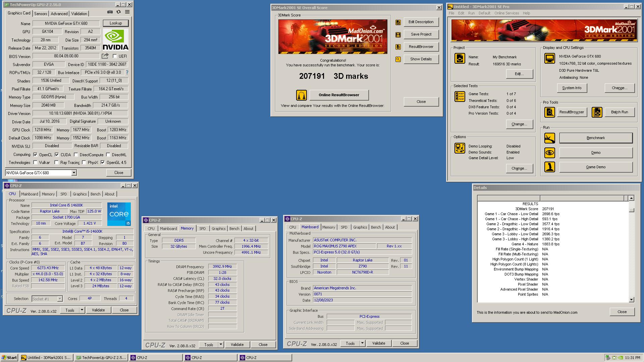Open 3DMark2001 taskbar entry
644x362 pixels.
[46, 358]
